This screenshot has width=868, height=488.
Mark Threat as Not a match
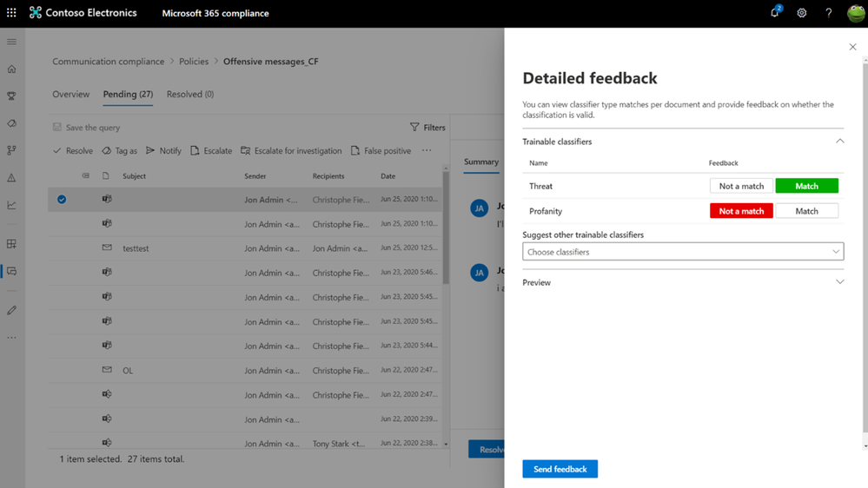(741, 186)
